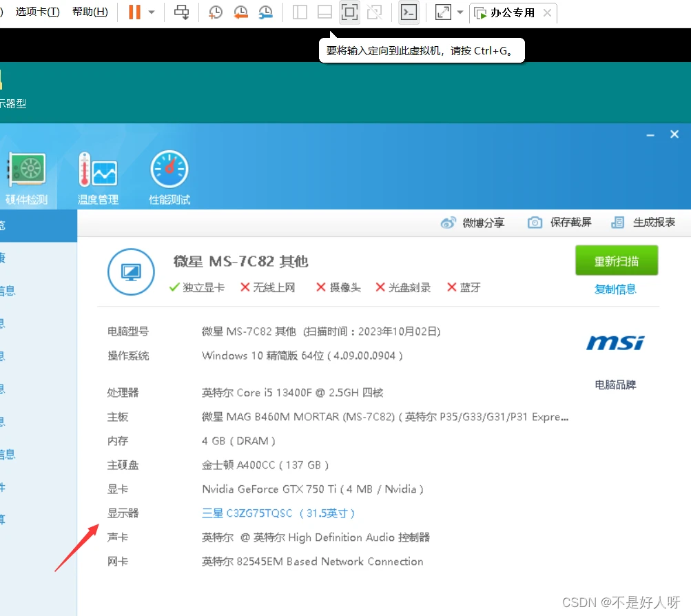Close the hardware info window
This screenshot has width=691, height=616.
pyautogui.click(x=674, y=134)
